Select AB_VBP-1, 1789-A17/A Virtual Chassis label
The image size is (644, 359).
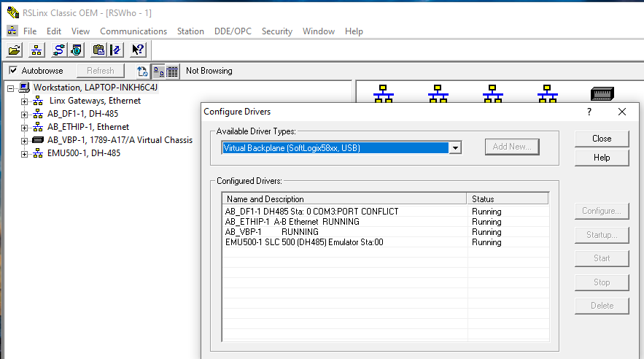tap(120, 140)
